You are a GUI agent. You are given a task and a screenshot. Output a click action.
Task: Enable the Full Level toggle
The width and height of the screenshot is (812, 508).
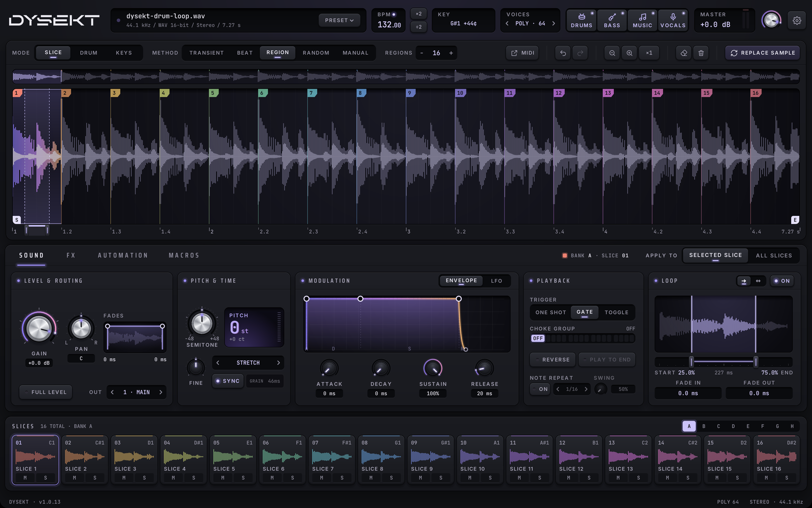[x=46, y=392]
